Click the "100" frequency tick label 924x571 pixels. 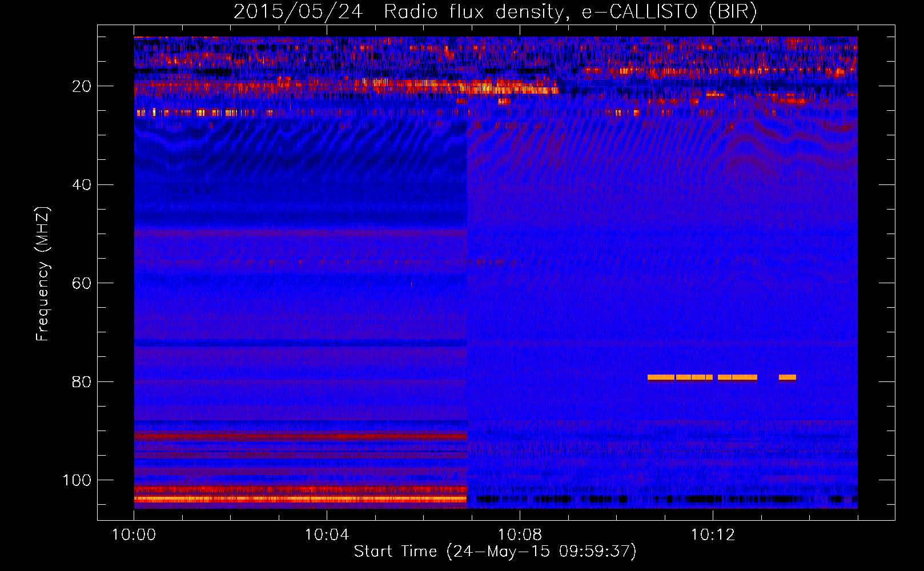tap(77, 480)
